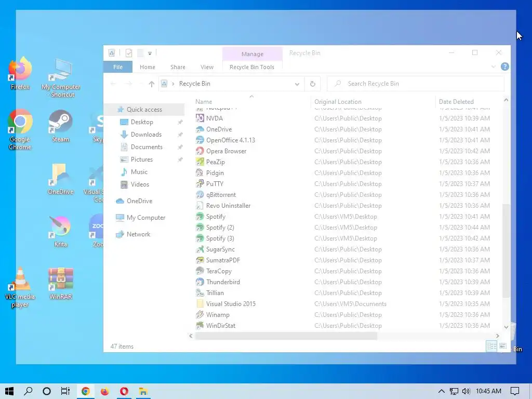The width and height of the screenshot is (532, 399).
Task: Open the Recycle Bin Tools tab
Action: (252, 67)
